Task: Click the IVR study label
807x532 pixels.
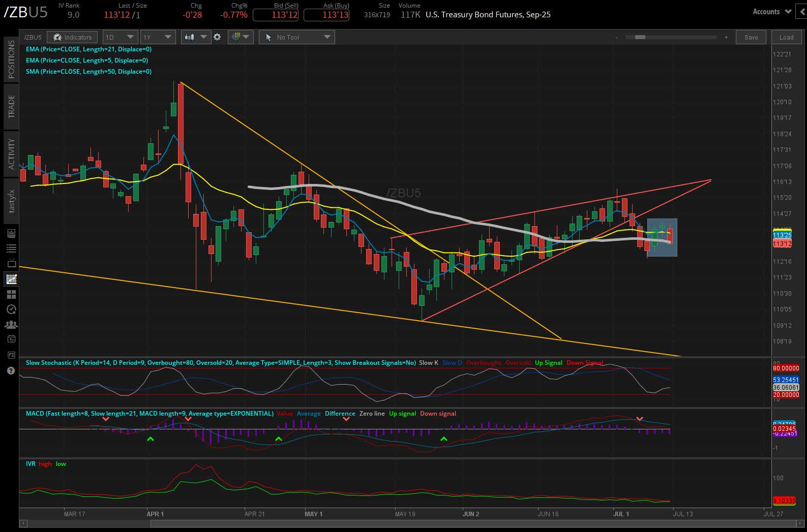Action: [31, 464]
